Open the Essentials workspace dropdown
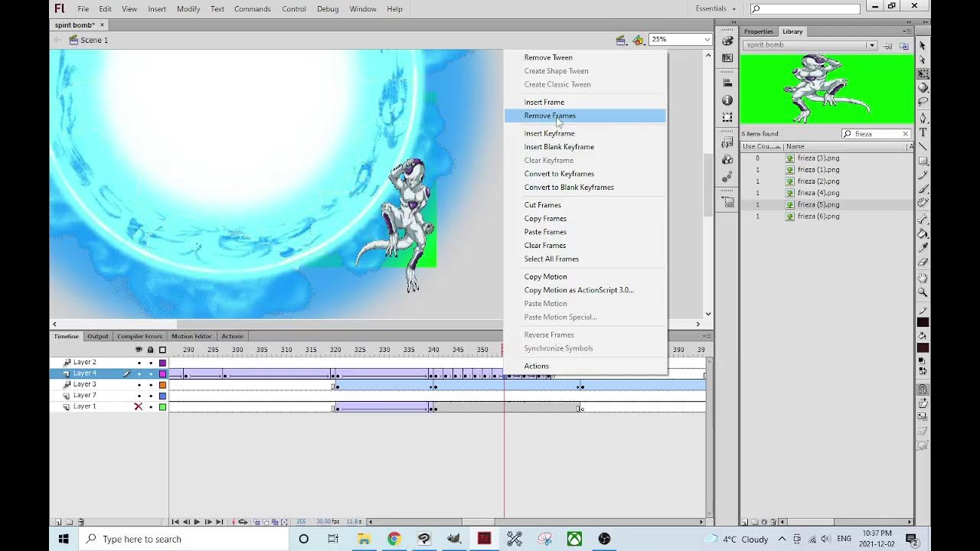This screenshot has width=980, height=551. point(716,8)
